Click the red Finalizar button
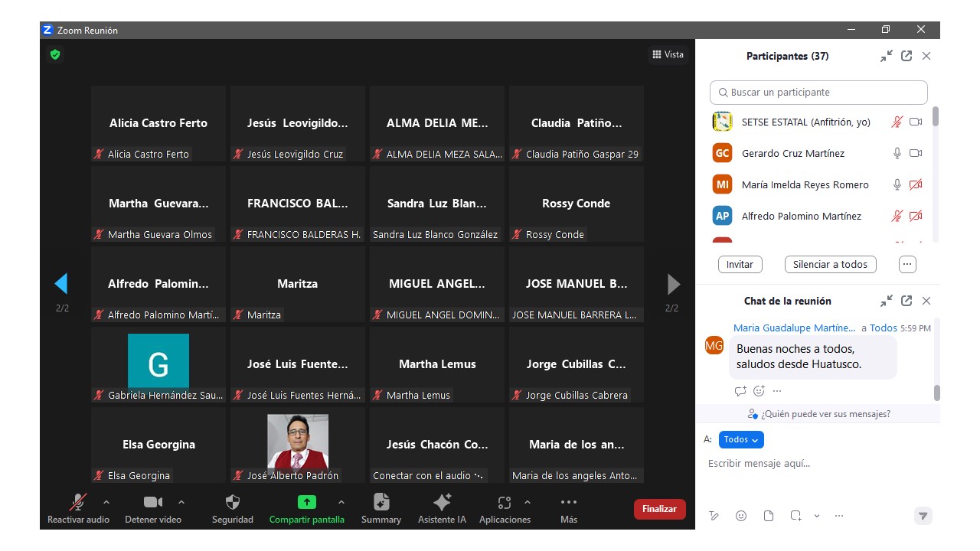Image resolution: width=980 pixels, height=551 pixels. (x=659, y=509)
